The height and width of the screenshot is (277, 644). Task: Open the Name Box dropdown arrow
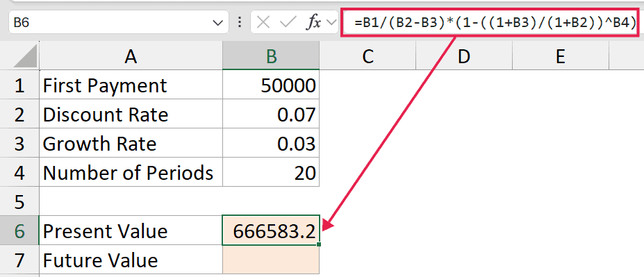(x=217, y=24)
